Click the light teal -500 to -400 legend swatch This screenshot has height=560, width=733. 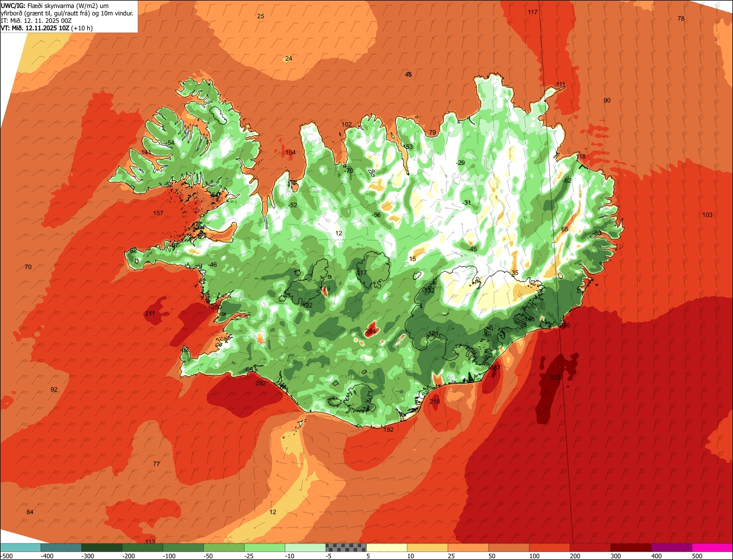tap(20, 547)
